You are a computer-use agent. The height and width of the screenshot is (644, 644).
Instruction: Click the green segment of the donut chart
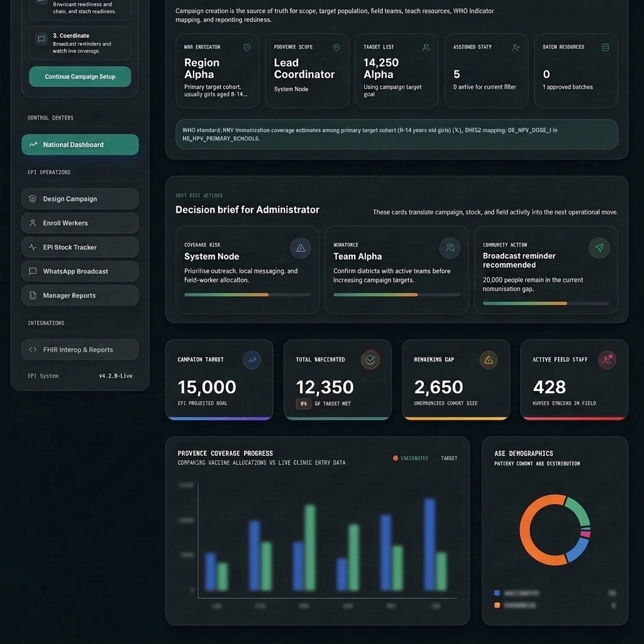click(580, 511)
